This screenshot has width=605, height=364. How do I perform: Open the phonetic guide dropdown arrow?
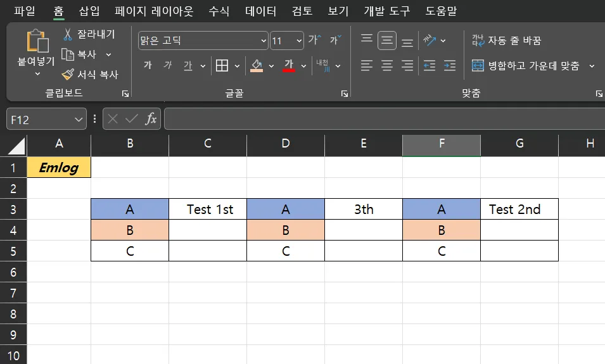coord(338,66)
